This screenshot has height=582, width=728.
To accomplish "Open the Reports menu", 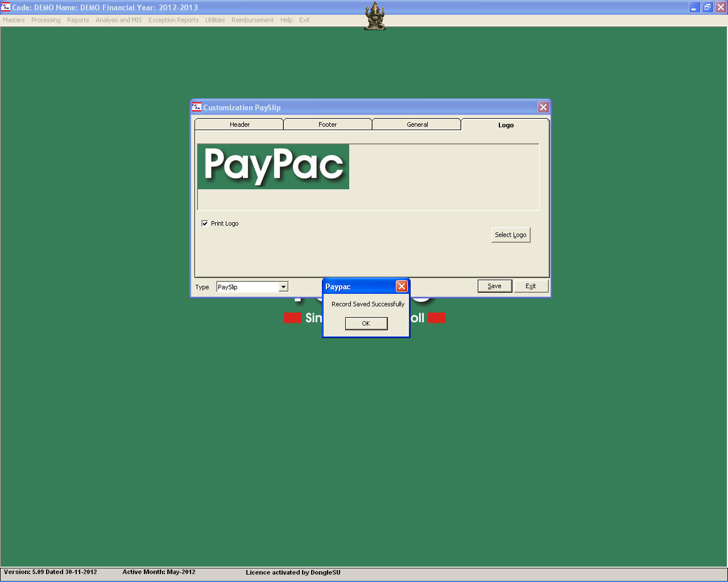I will coord(78,20).
